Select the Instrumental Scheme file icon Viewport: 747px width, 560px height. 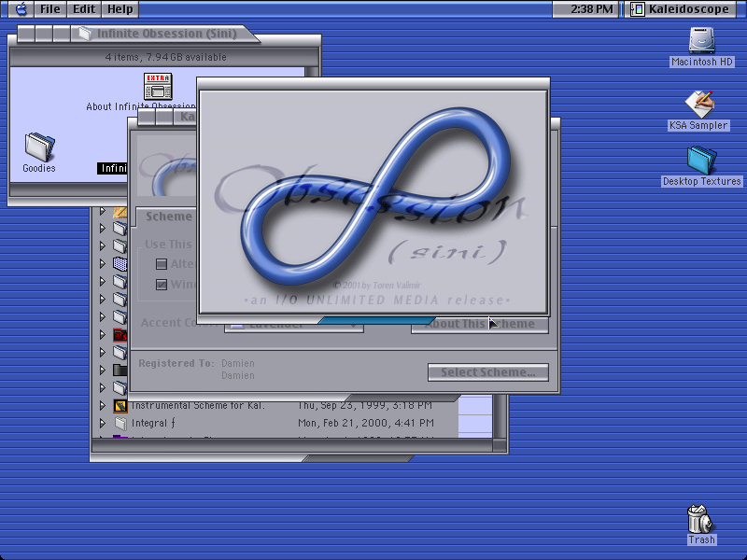[x=120, y=406]
